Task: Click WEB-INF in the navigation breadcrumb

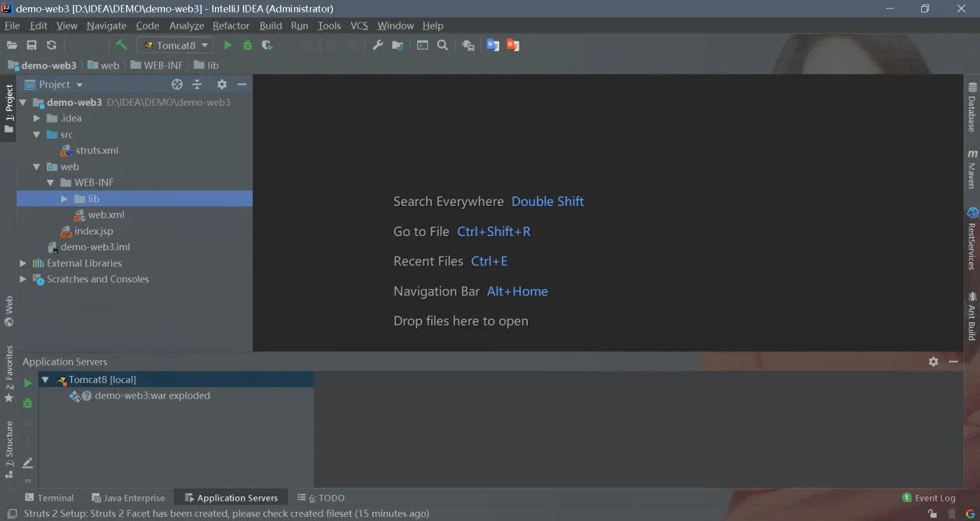Action: coord(157,65)
